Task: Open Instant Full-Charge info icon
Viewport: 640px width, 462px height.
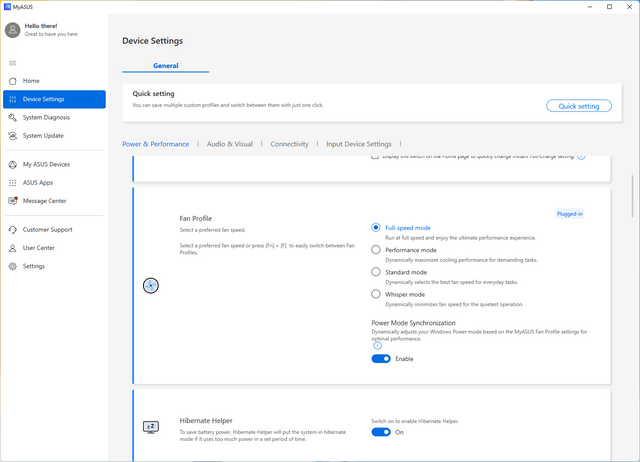Action: click(x=582, y=156)
